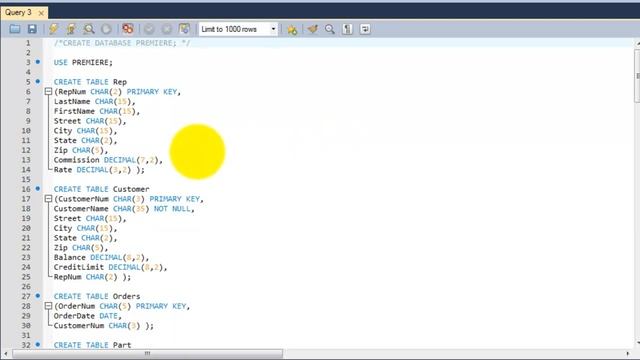
Task: Run Explain on the current statement
Action: [89, 29]
